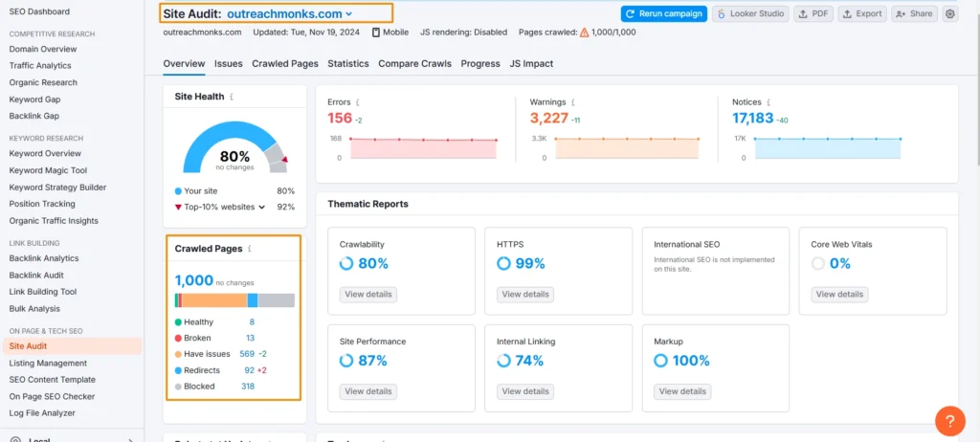The image size is (980, 442).
Task: Open Domain Overview in sidebar
Action: pos(43,49)
